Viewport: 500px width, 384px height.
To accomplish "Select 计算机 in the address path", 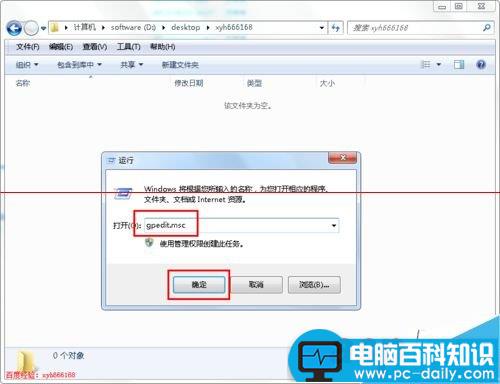I will click(85, 27).
